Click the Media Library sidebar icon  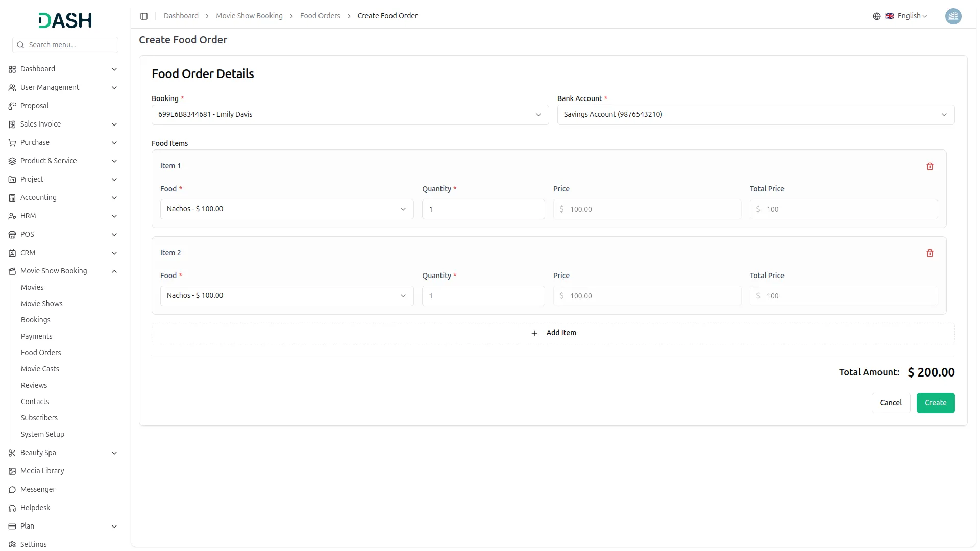pyautogui.click(x=12, y=471)
